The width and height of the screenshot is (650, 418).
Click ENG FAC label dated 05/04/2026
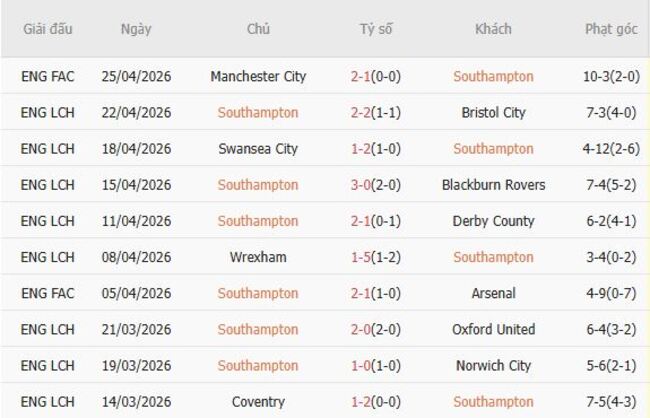click(48, 293)
